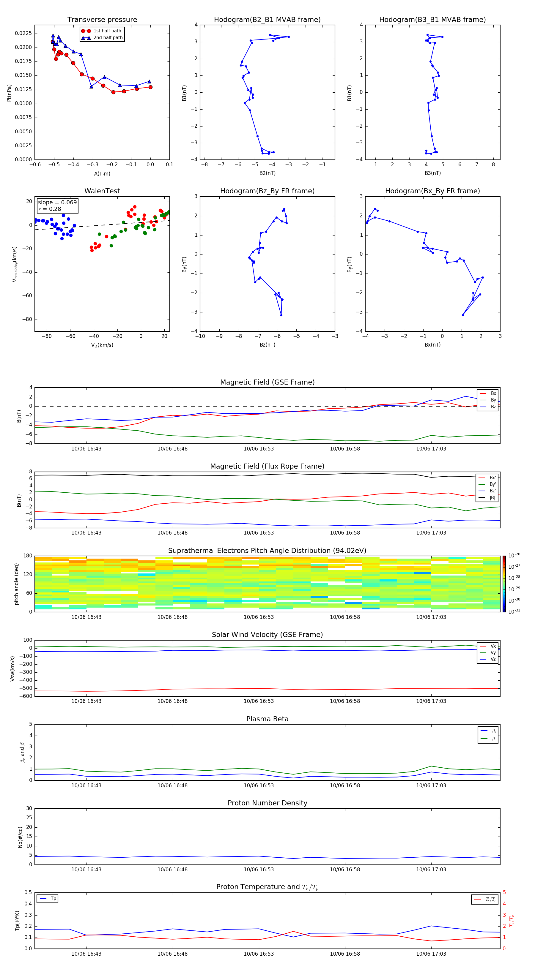Click the "Hodogram(Bx_By FR frame)" title
The width and height of the screenshot is (535, 980).
pos(432,191)
